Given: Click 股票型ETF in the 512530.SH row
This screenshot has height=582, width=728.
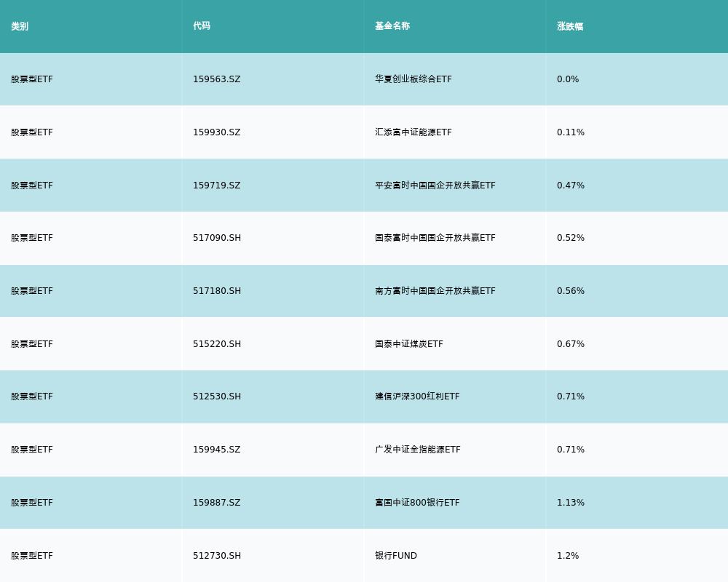Looking at the screenshot, I should (x=32, y=396).
